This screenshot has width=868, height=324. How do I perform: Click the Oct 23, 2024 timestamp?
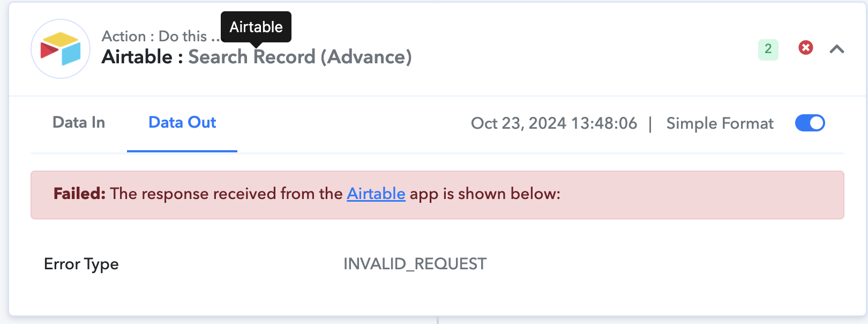coord(554,123)
